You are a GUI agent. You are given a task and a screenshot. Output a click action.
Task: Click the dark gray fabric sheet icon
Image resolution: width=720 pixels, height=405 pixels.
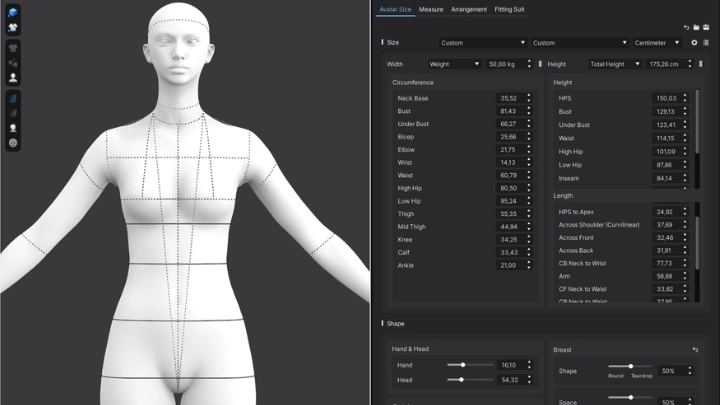(x=13, y=113)
